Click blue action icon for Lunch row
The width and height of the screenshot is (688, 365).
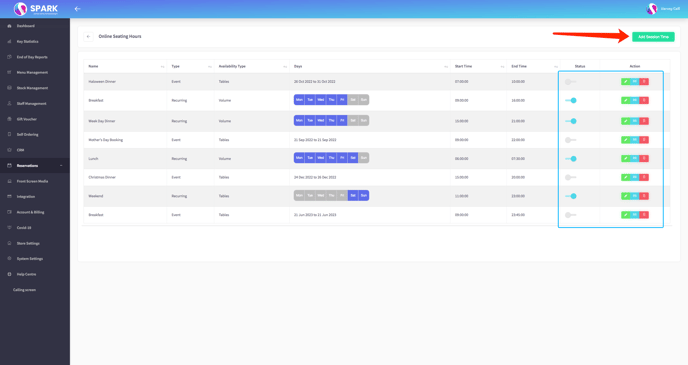[635, 159]
